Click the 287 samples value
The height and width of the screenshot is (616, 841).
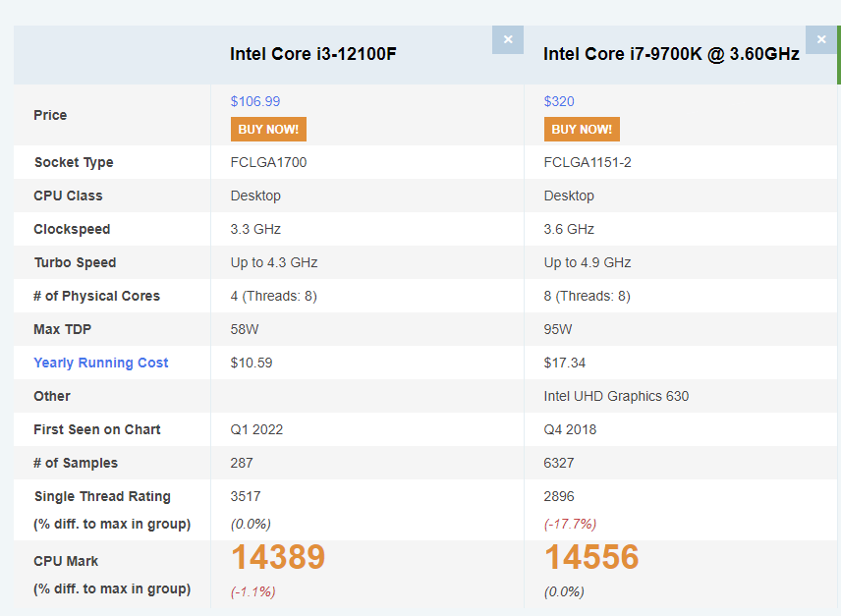[x=242, y=463]
